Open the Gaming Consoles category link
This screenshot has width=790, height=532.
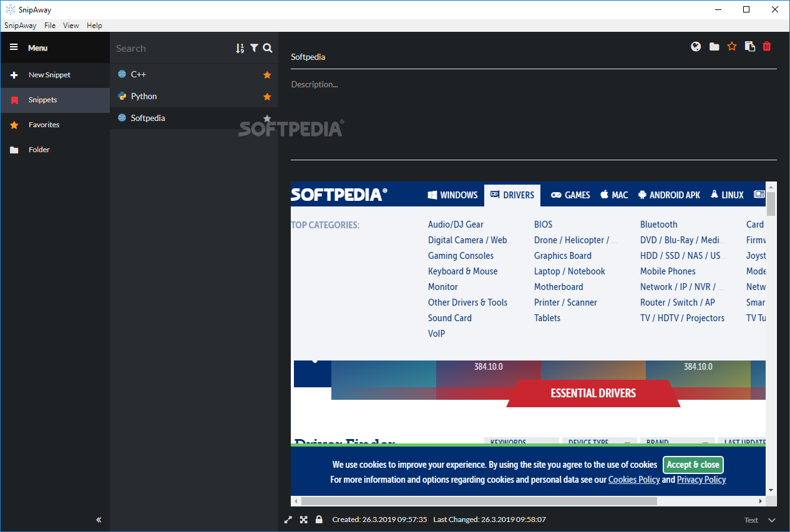click(x=461, y=256)
